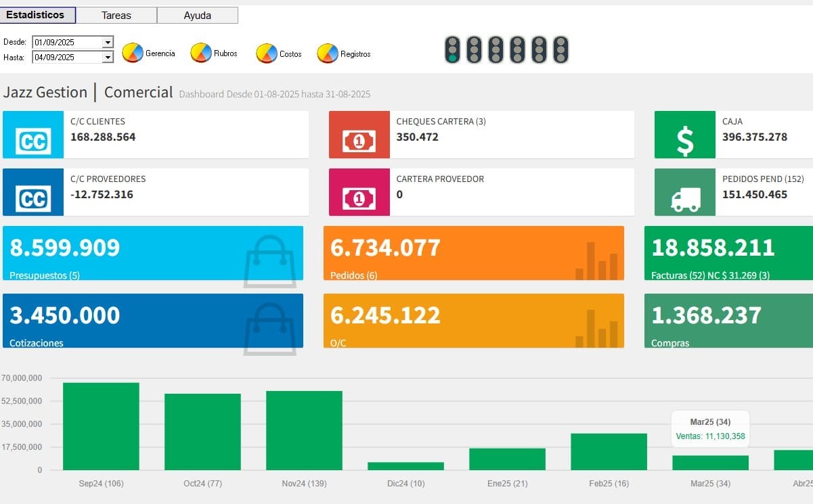The height and width of the screenshot is (504, 813).
Task: Select the Estadisticos tab
Action: (x=38, y=15)
